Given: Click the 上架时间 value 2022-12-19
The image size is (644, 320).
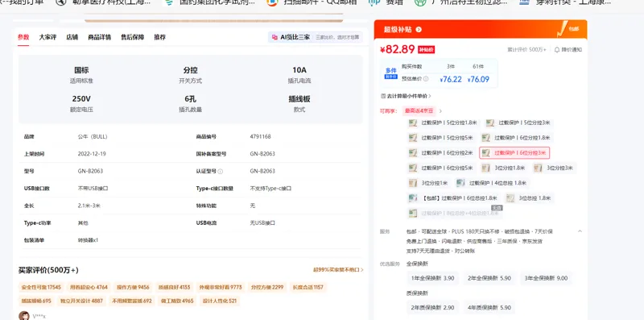Looking at the screenshot, I should [92, 154].
